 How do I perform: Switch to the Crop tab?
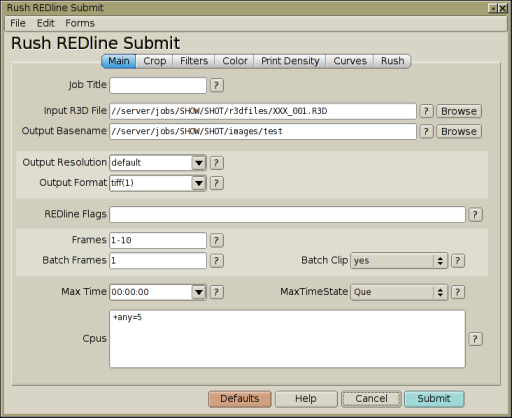[155, 61]
